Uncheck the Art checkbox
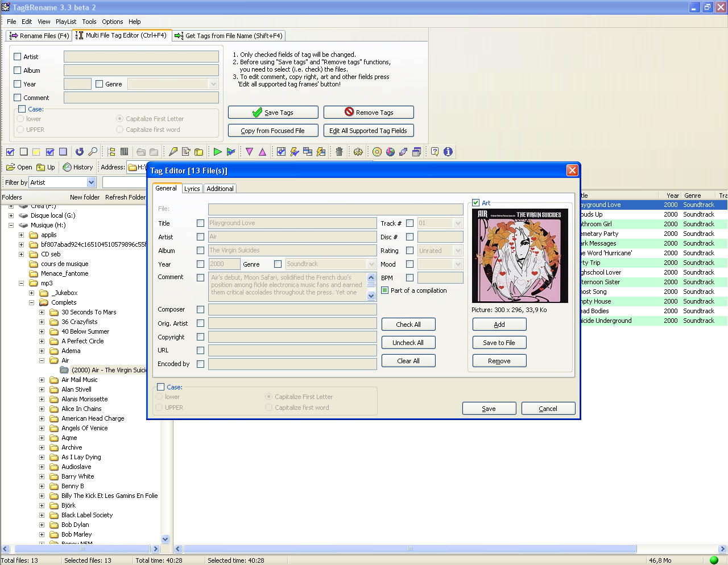Screen dimensions: 728x565 tap(476, 203)
